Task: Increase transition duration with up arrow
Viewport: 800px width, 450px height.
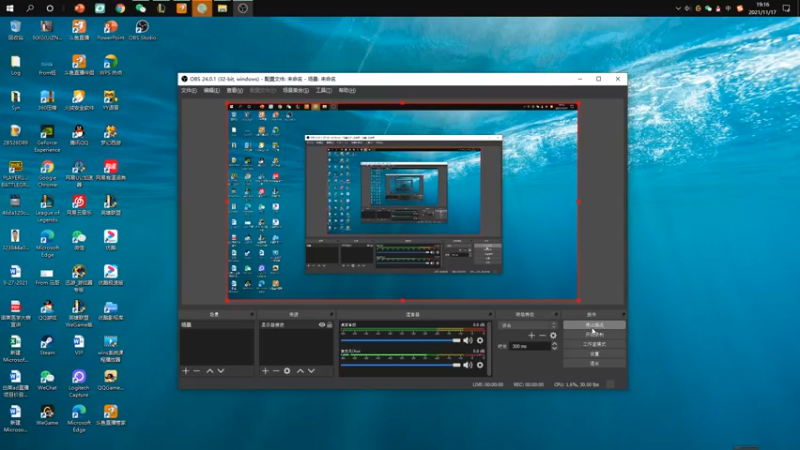Action: (x=555, y=344)
